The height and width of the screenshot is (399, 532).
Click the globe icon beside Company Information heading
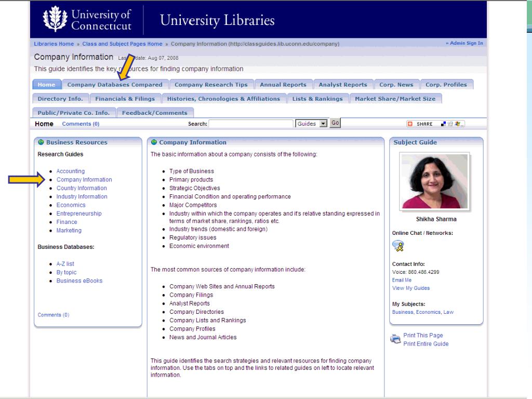pyautogui.click(x=154, y=142)
